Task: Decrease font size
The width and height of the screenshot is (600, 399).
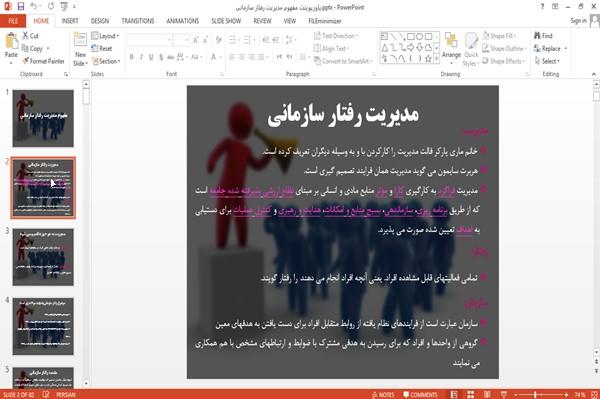Action: pyautogui.click(x=205, y=39)
